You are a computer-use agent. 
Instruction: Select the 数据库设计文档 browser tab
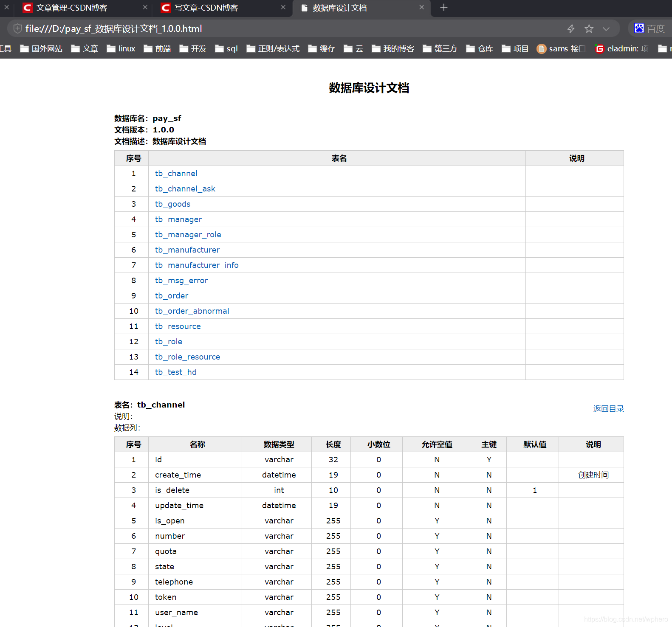click(x=360, y=8)
